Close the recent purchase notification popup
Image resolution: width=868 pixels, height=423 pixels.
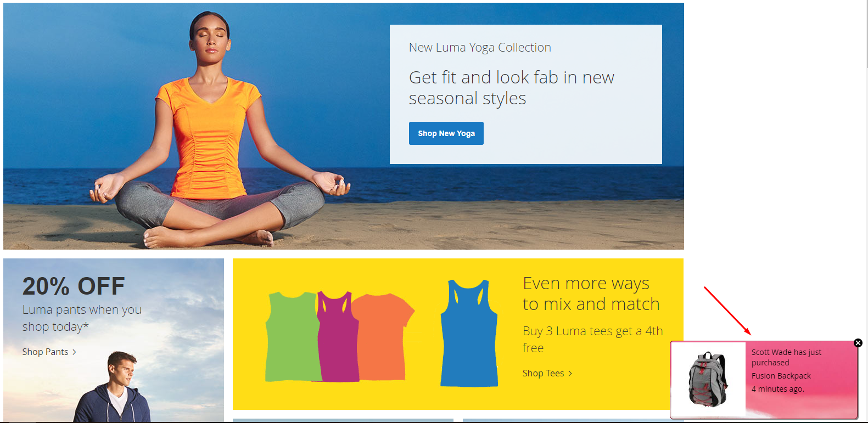pyautogui.click(x=858, y=343)
